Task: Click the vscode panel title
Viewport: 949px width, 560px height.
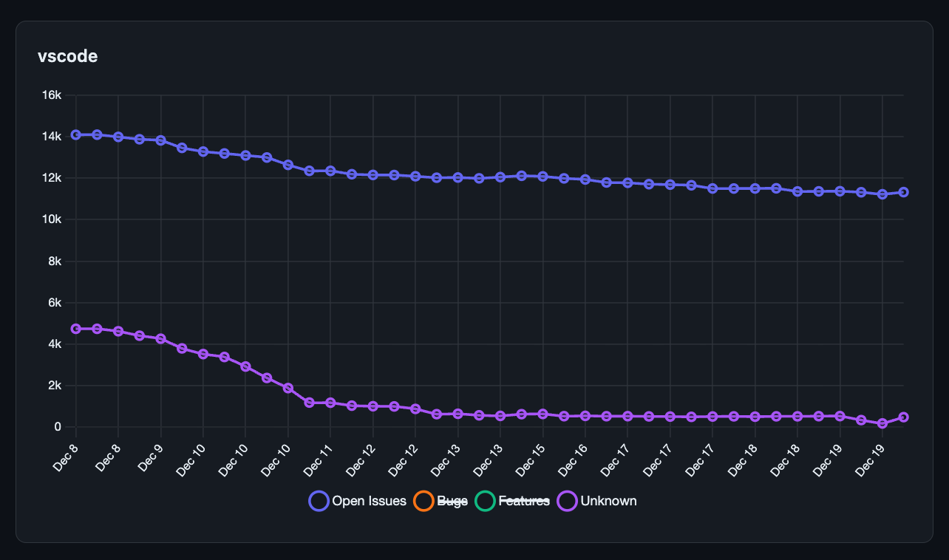Action: (x=67, y=56)
